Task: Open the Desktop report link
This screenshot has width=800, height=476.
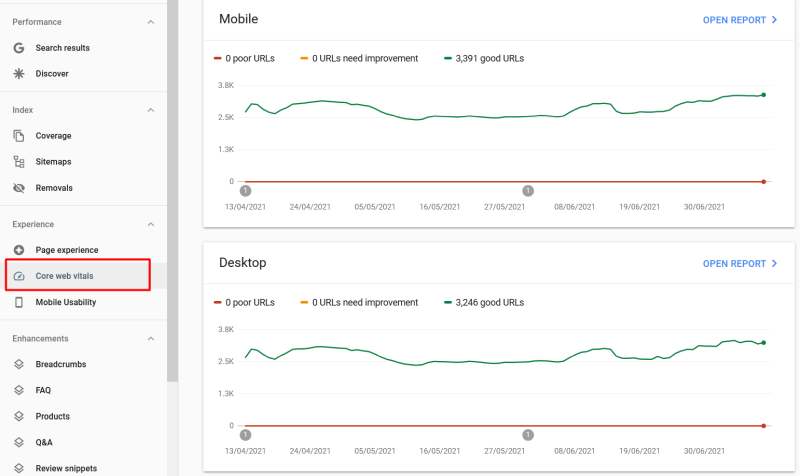Action: (x=740, y=264)
